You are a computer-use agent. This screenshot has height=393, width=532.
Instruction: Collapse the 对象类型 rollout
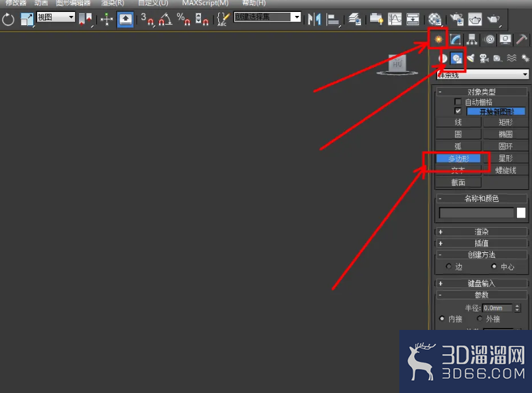click(x=482, y=92)
